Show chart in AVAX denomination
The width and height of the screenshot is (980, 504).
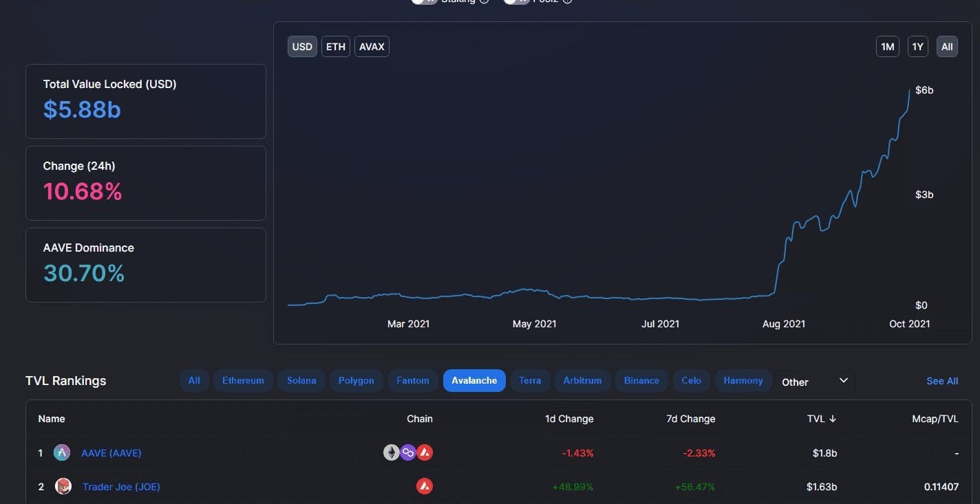pyautogui.click(x=372, y=47)
